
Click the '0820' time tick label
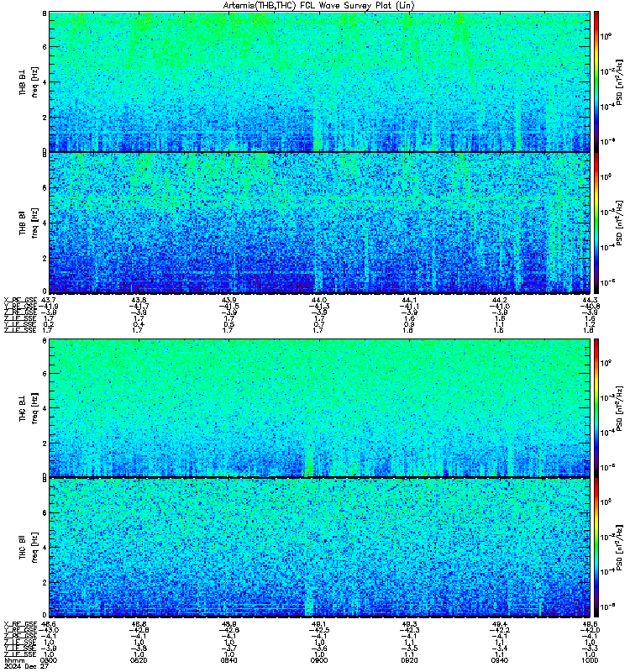pyautogui.click(x=139, y=660)
